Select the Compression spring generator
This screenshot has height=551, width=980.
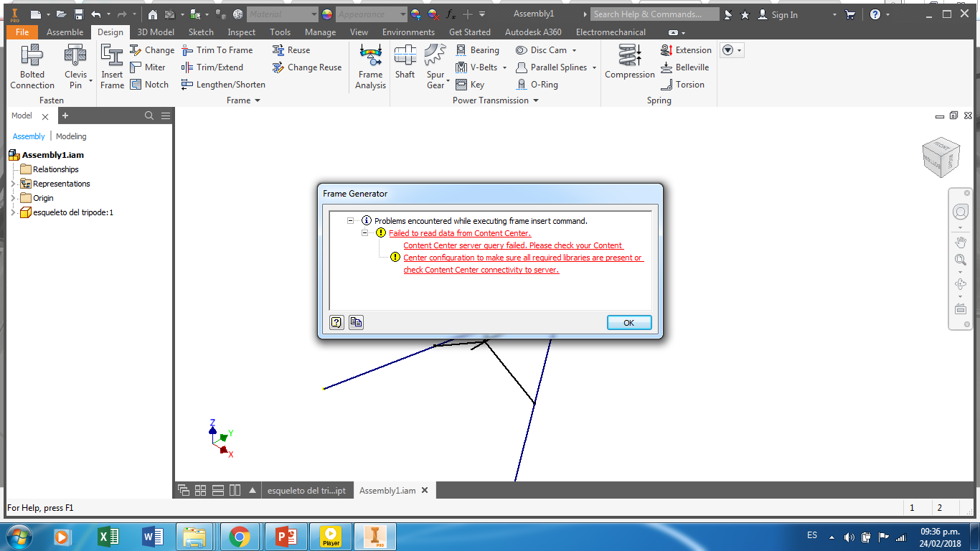click(x=629, y=65)
